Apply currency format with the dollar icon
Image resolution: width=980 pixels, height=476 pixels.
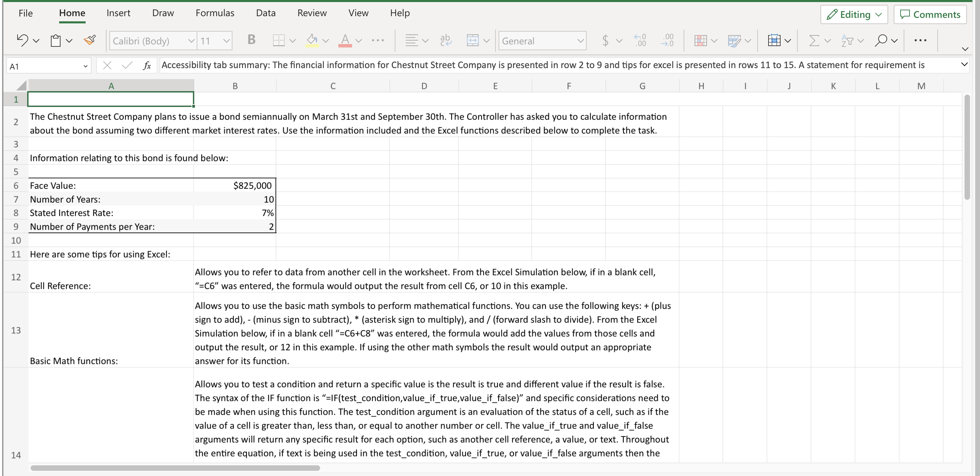click(606, 40)
